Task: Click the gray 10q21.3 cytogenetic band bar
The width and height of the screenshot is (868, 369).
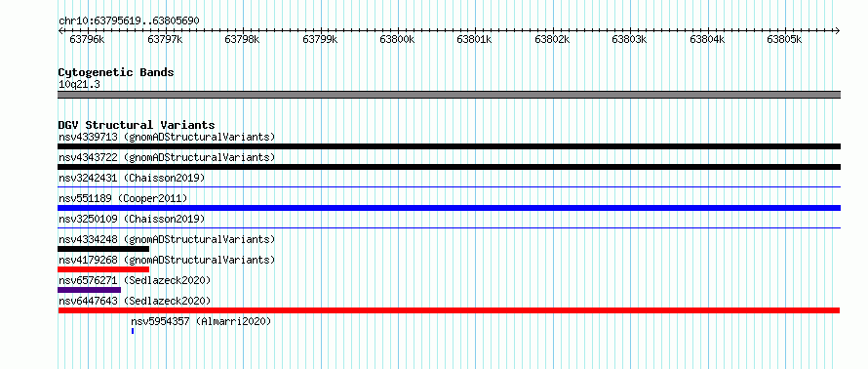Action: 449,95
